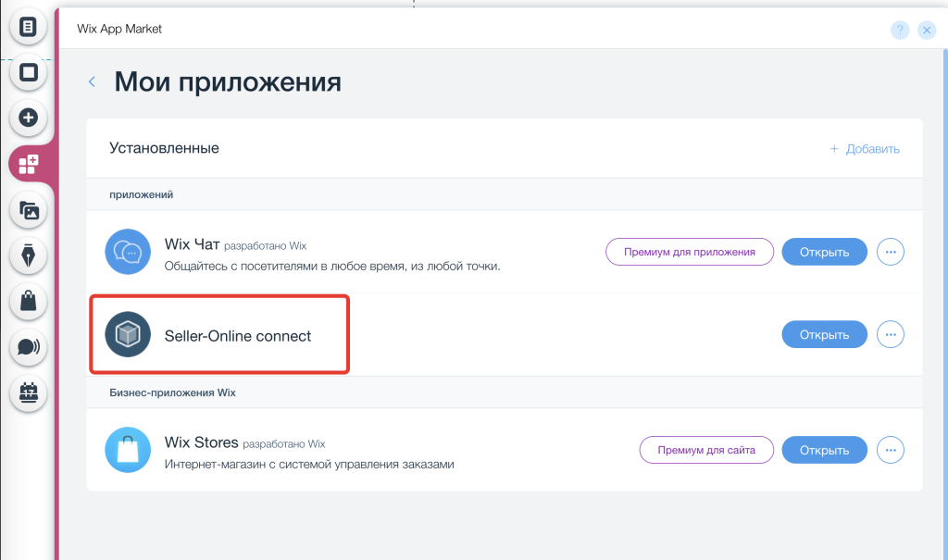Open the Background square icon in sidebar
The width and height of the screenshot is (948, 560).
28,72
